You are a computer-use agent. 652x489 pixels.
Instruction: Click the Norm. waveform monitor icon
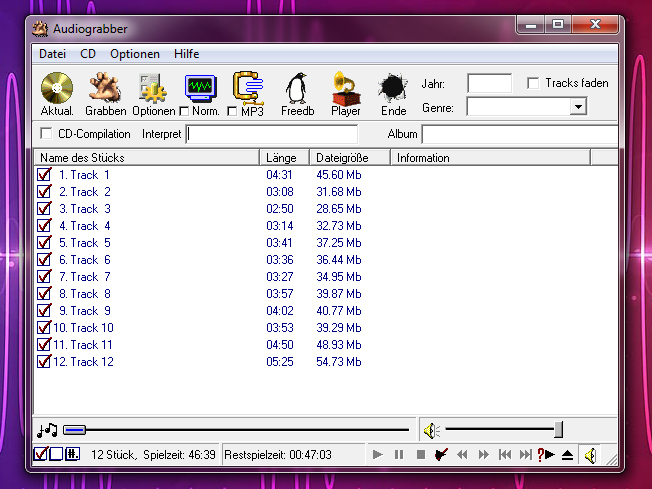click(x=201, y=87)
